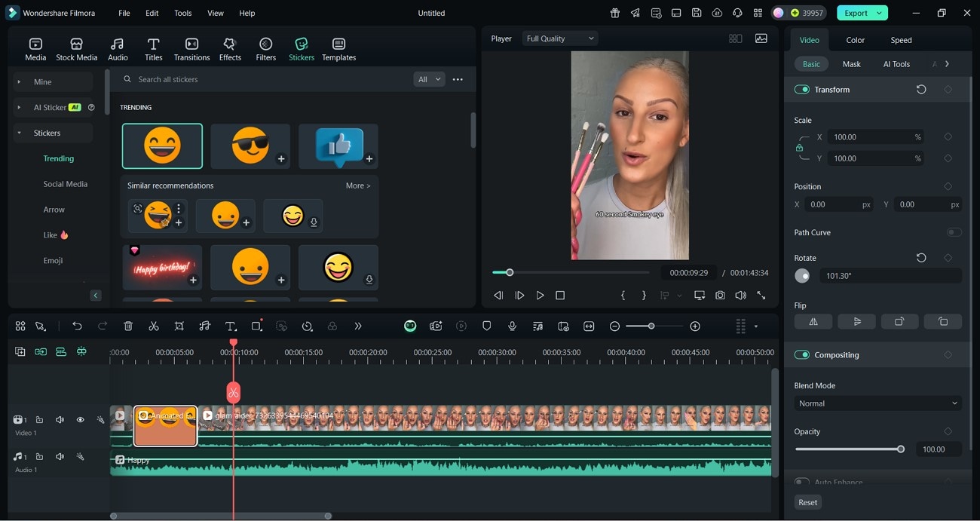Open the Transitions panel

[x=192, y=49]
